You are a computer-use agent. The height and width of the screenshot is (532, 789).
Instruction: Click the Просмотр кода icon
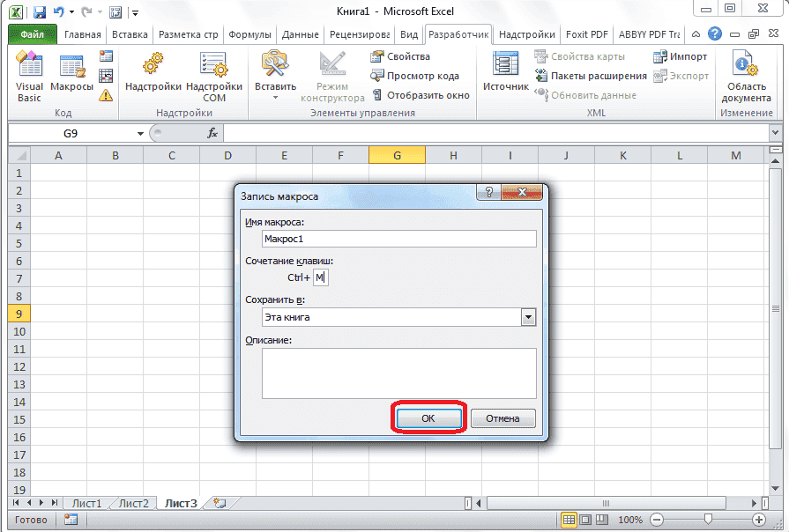[423, 75]
